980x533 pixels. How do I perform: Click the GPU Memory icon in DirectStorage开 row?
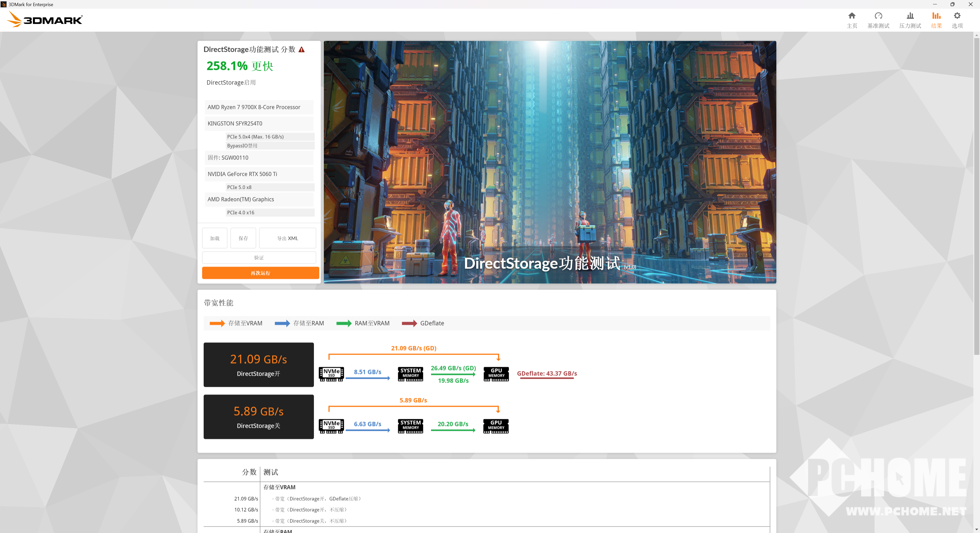496,374
